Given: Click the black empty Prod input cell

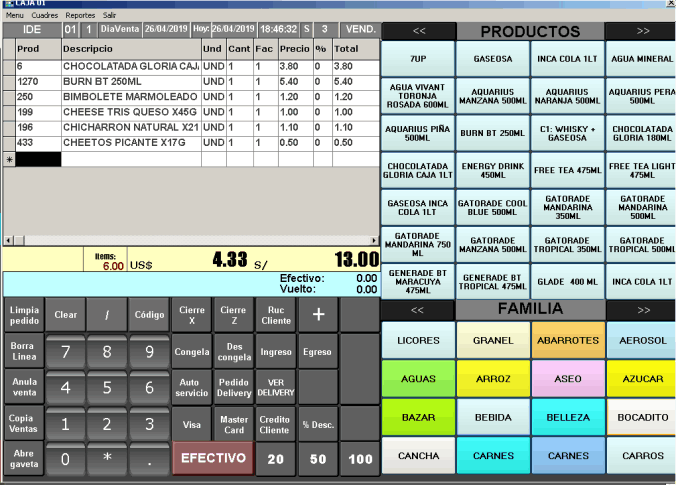Looking at the screenshot, I should pyautogui.click(x=38, y=160).
